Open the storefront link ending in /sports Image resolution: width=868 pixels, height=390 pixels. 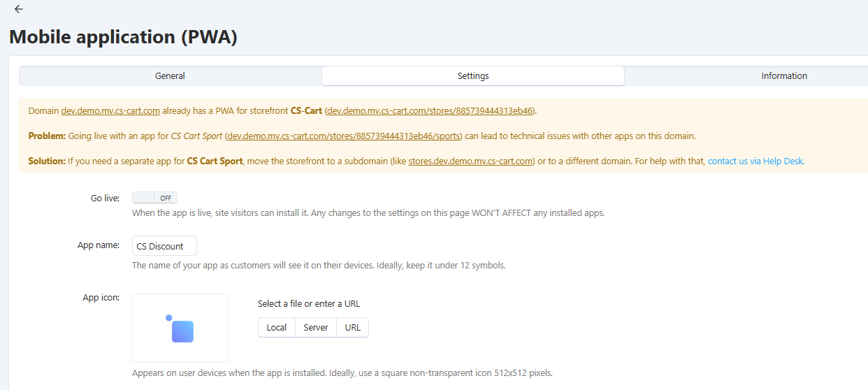(x=344, y=136)
